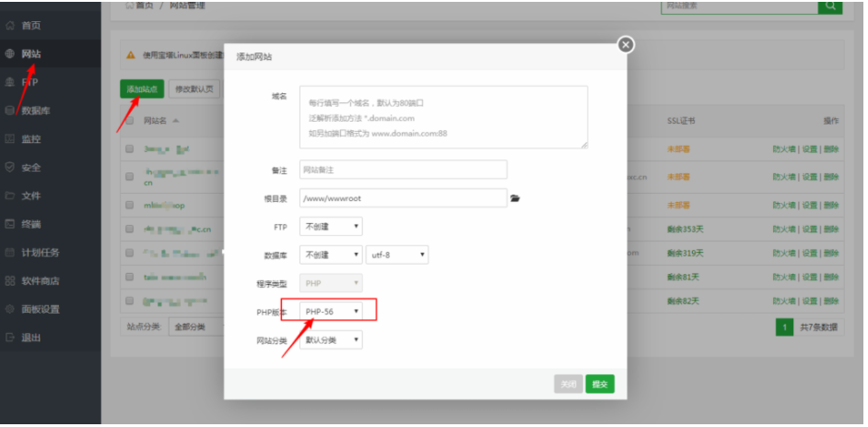Image resolution: width=868 pixels, height=427 pixels.
Task: Click the 域名 textarea field
Action: pos(443,117)
